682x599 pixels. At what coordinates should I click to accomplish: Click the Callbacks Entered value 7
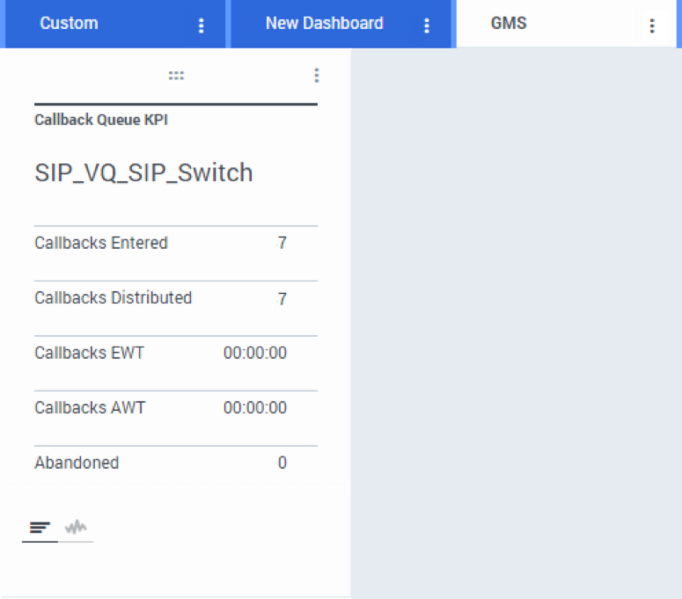[282, 243]
